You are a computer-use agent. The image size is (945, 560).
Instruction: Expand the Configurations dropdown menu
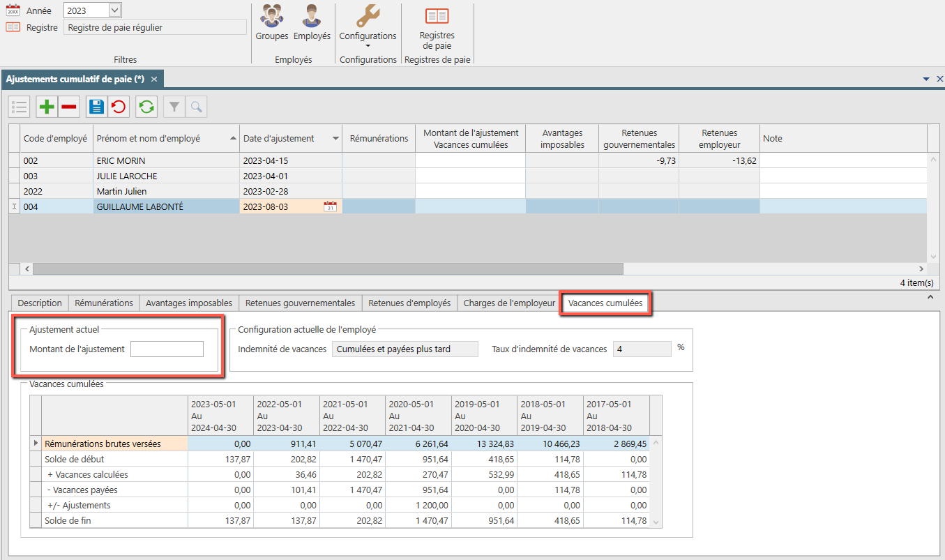(368, 46)
